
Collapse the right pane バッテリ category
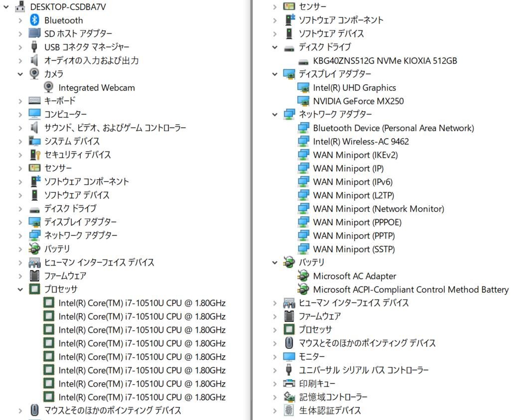pos(274,262)
